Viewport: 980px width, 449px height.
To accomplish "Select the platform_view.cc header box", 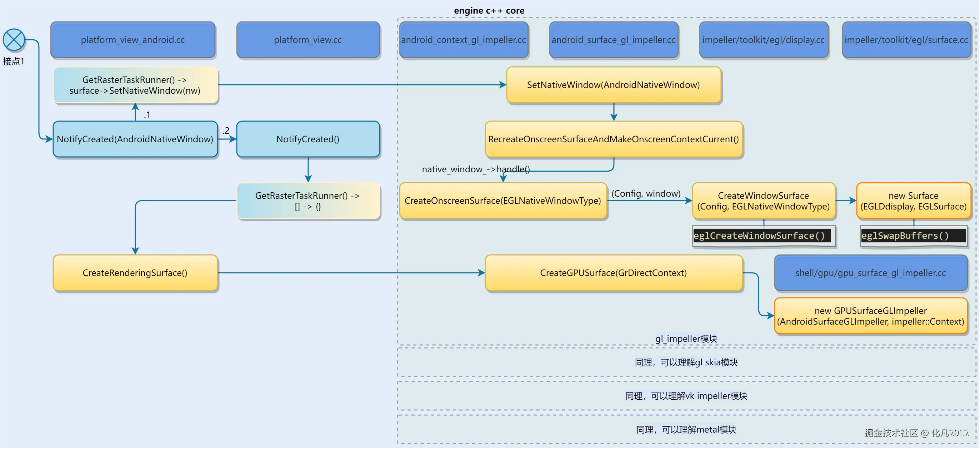I will 308,40.
